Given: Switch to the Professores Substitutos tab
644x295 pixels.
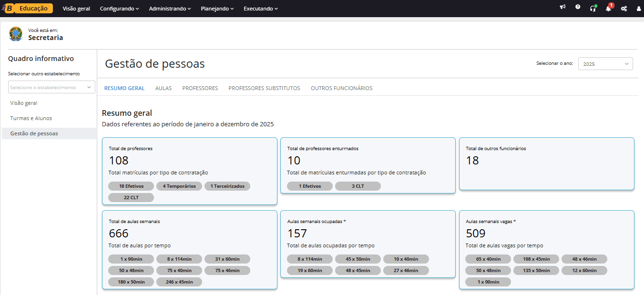Looking at the screenshot, I should [x=264, y=88].
